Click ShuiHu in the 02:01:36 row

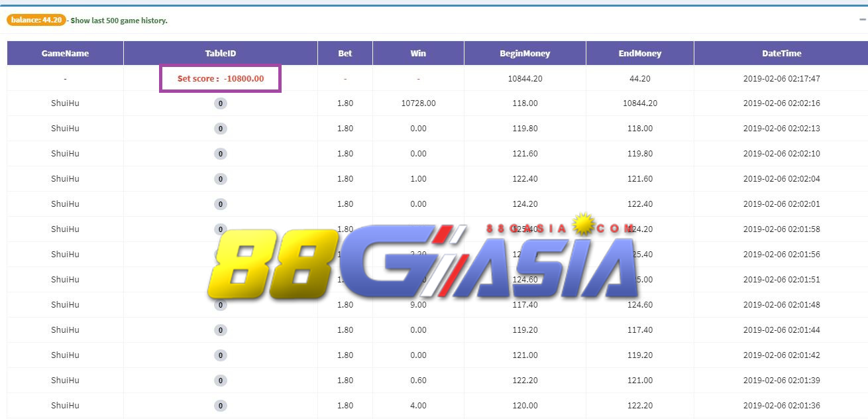pyautogui.click(x=65, y=406)
